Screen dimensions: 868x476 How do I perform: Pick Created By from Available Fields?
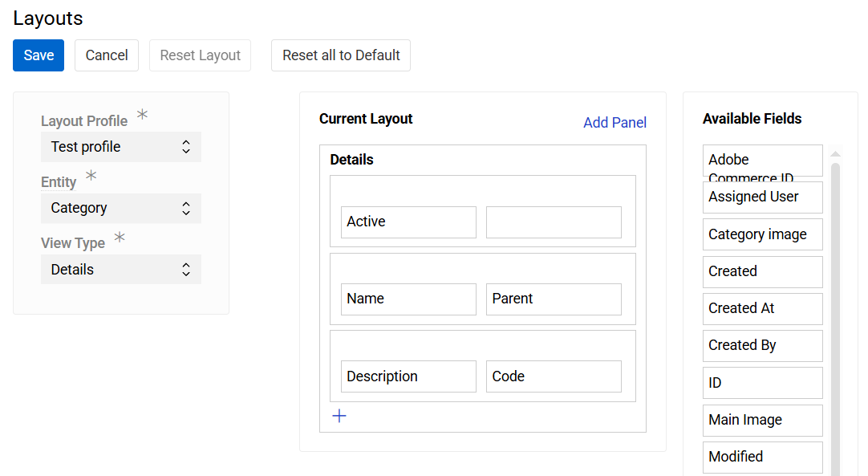(762, 345)
